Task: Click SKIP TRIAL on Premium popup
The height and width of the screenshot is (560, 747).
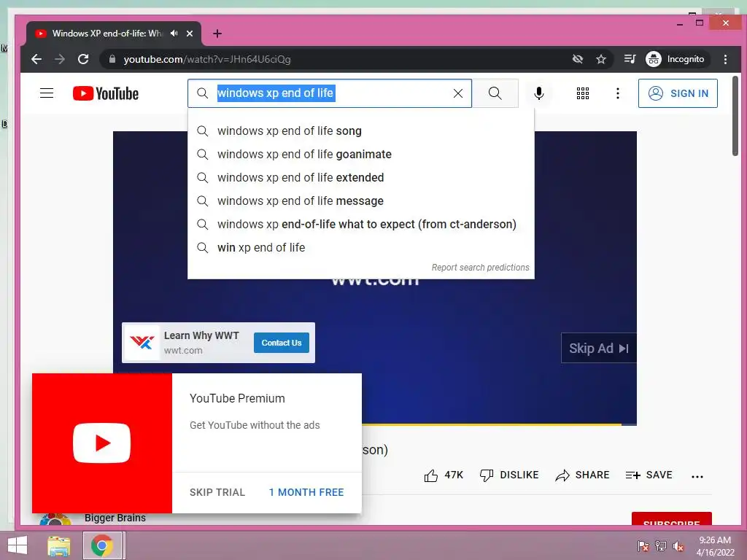Action: click(217, 492)
